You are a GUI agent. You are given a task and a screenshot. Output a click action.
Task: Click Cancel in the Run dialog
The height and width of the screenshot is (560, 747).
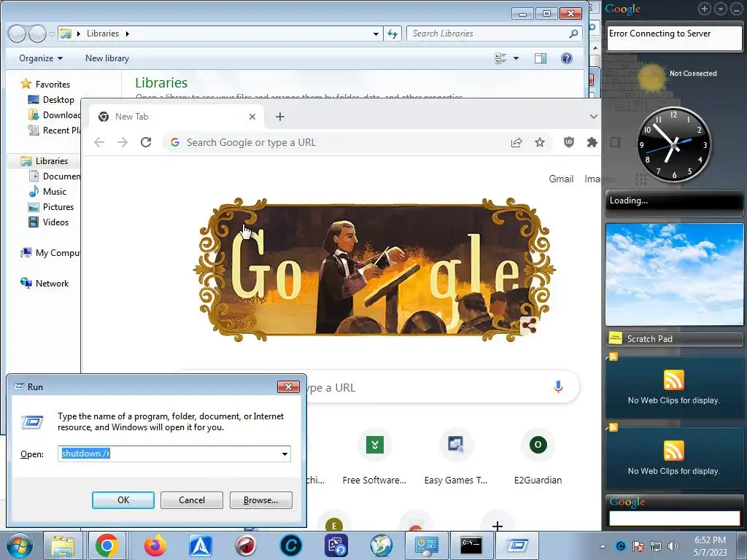coord(192,500)
